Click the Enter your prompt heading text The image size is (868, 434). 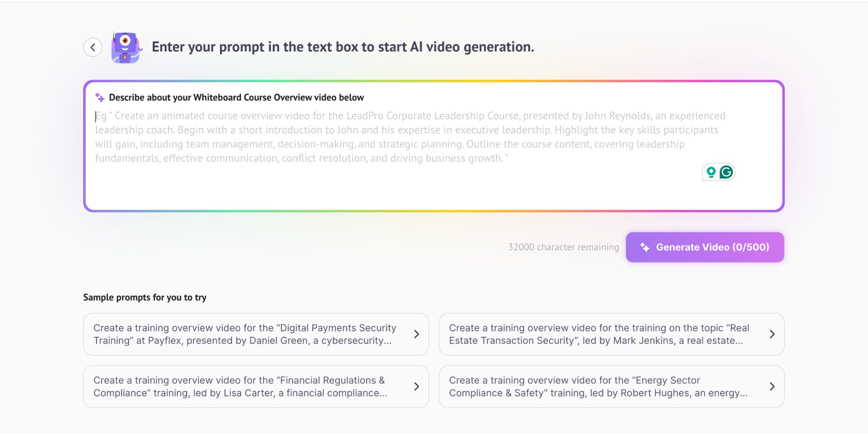[x=343, y=47]
